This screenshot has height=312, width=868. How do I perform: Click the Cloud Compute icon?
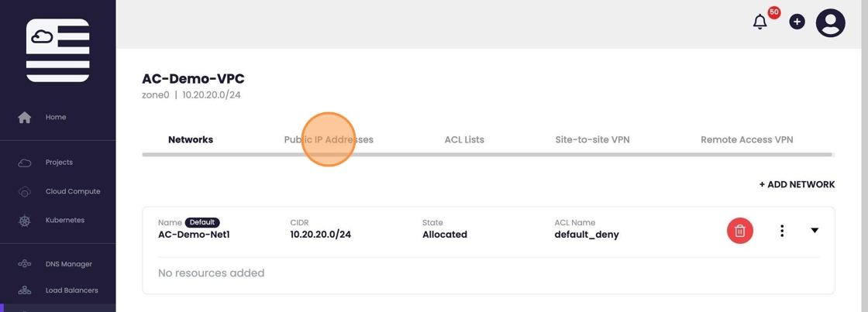[25, 191]
